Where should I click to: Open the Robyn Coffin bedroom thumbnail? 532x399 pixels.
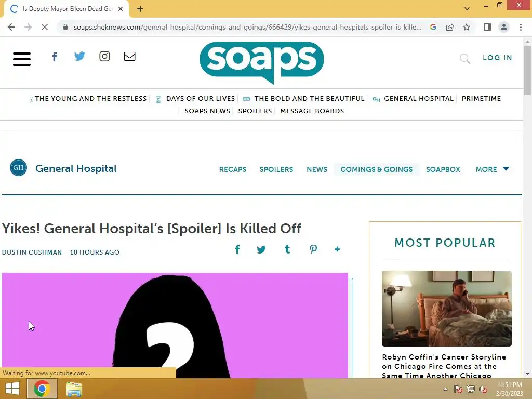(446, 309)
